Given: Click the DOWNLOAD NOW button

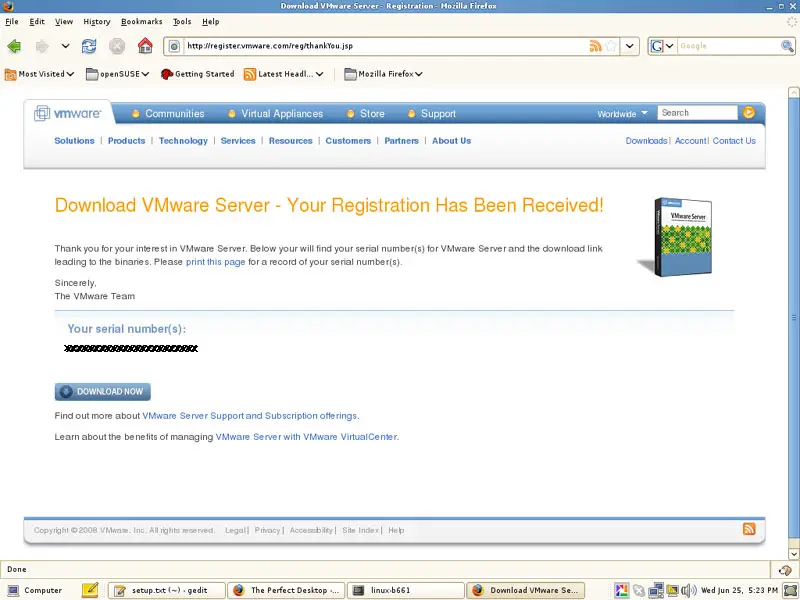Looking at the screenshot, I should [x=103, y=392].
